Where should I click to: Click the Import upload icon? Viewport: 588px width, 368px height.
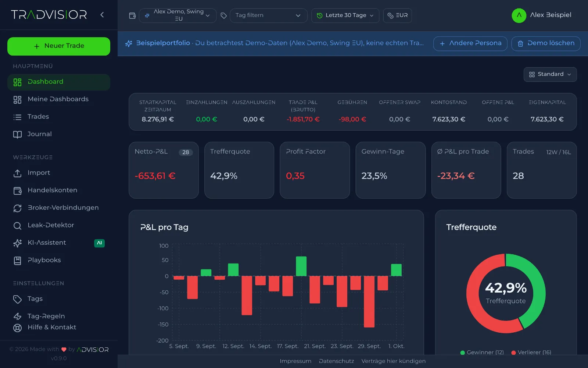tap(17, 173)
